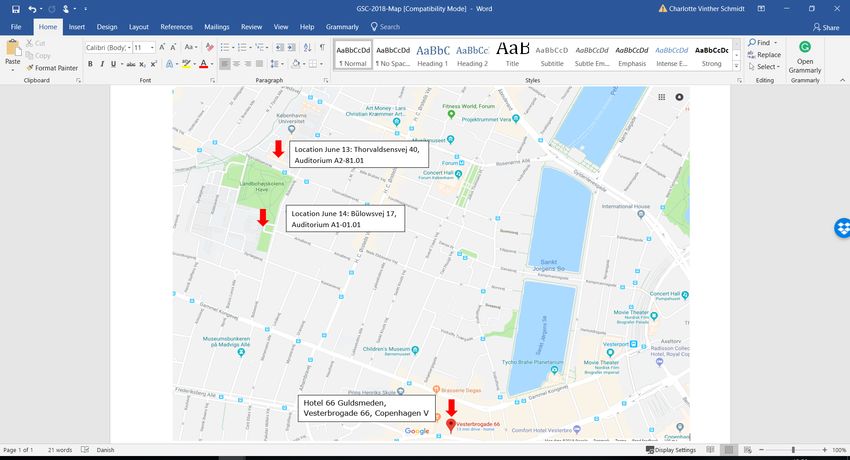Toggle Print Layout view in status bar
The image size is (850, 460).
[729, 450]
